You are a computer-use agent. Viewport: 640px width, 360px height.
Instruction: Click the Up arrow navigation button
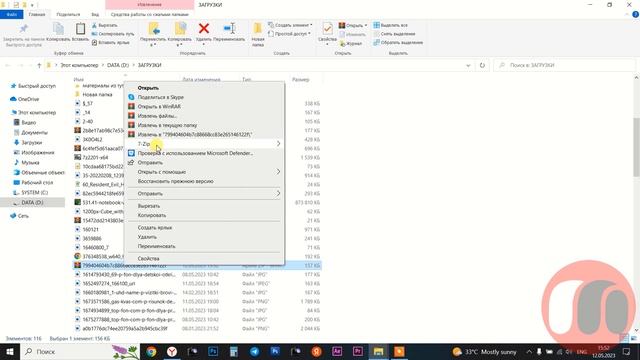pos(39,65)
